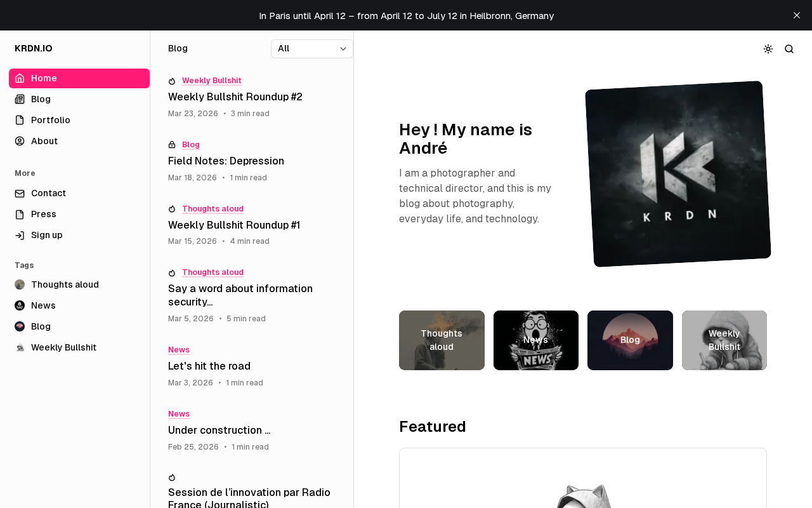Toggle the light/dark theme sun icon
The width and height of the screenshot is (812, 508).
coord(768,49)
